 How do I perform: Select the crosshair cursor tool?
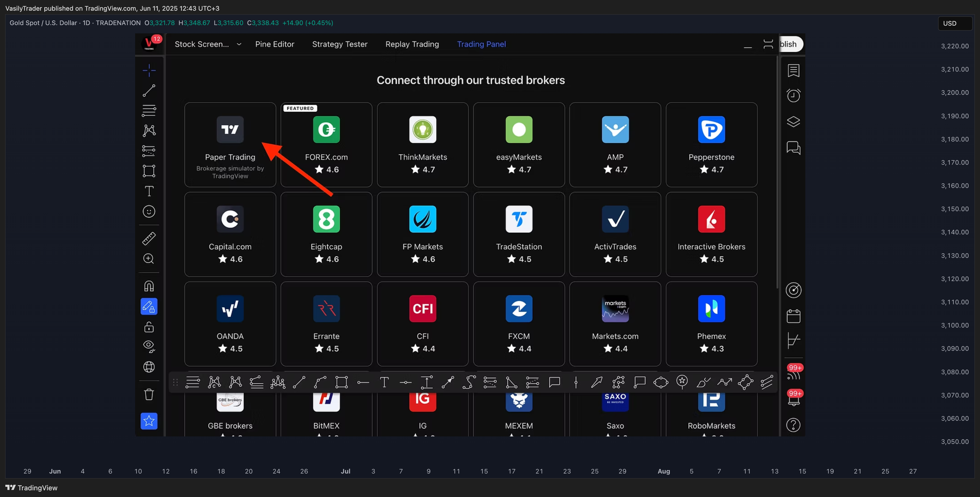[x=149, y=70]
